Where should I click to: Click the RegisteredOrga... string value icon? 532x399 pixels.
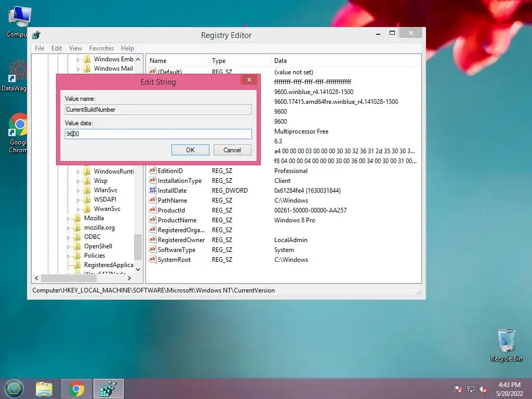point(153,229)
